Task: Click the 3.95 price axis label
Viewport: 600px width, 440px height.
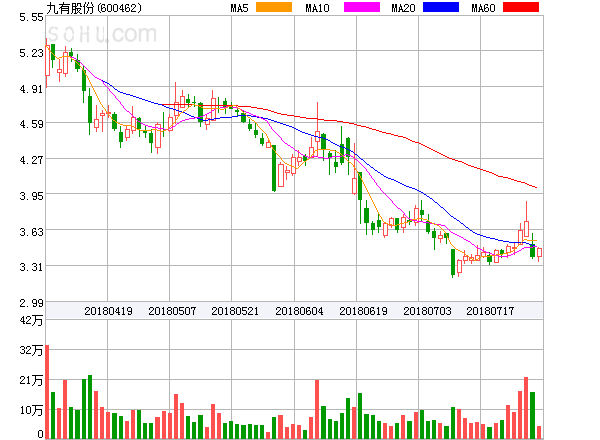Action: (31, 196)
